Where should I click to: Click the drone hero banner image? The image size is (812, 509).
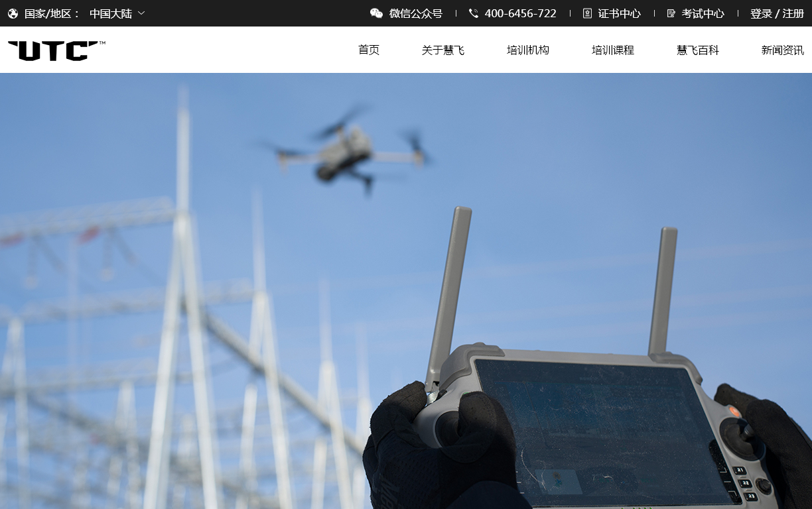[x=406, y=290]
